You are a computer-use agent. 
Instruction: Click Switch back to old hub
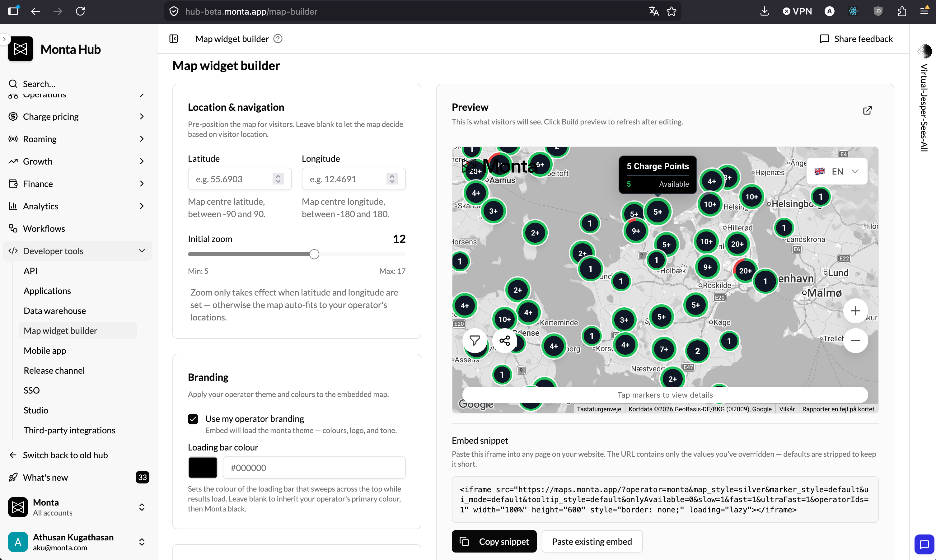coord(77,455)
